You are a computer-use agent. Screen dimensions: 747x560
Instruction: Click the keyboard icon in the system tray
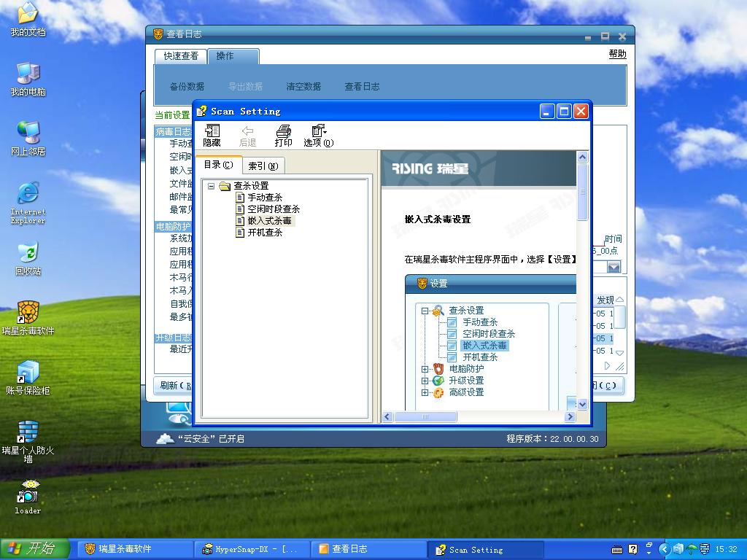pyautogui.click(x=617, y=550)
